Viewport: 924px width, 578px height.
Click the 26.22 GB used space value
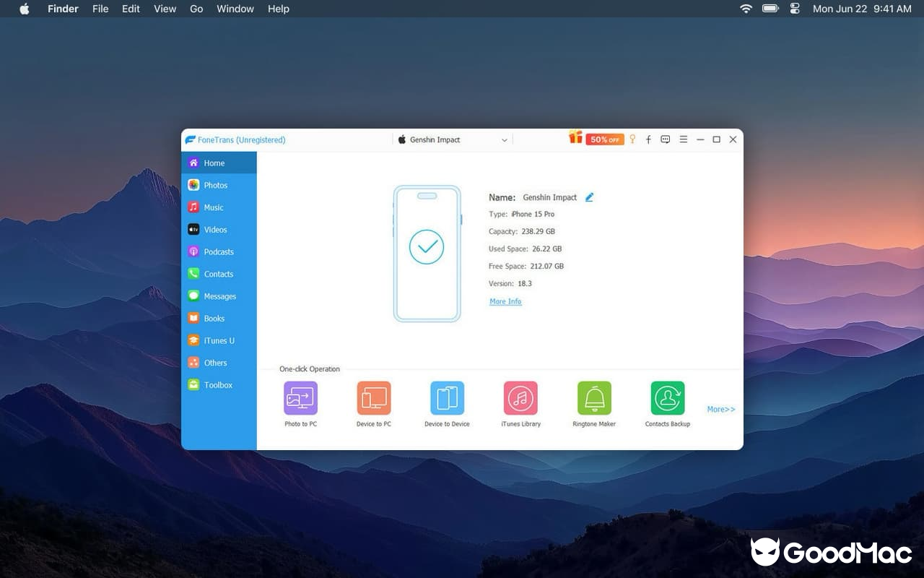[546, 249]
